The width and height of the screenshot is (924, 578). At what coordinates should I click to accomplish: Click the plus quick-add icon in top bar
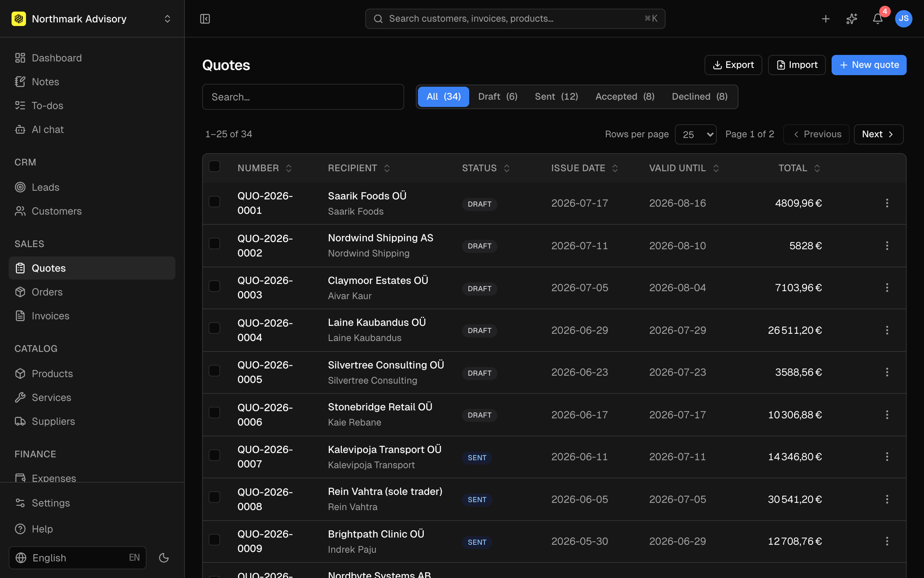(x=826, y=19)
